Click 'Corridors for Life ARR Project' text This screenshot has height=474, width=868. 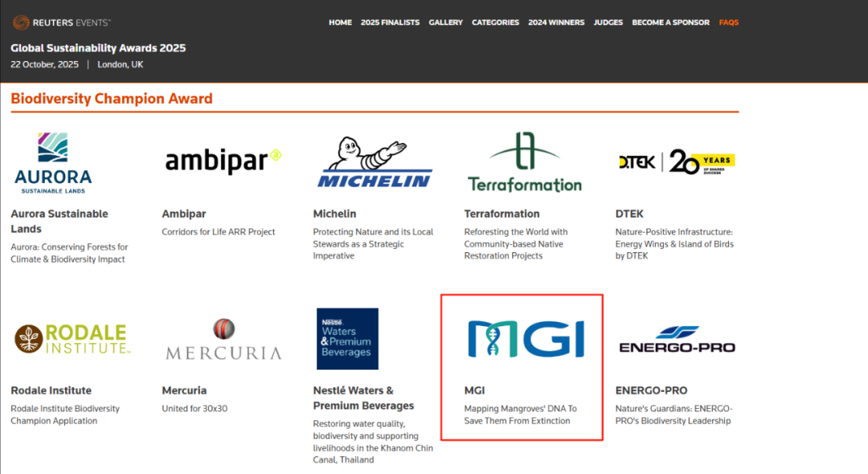pos(218,231)
